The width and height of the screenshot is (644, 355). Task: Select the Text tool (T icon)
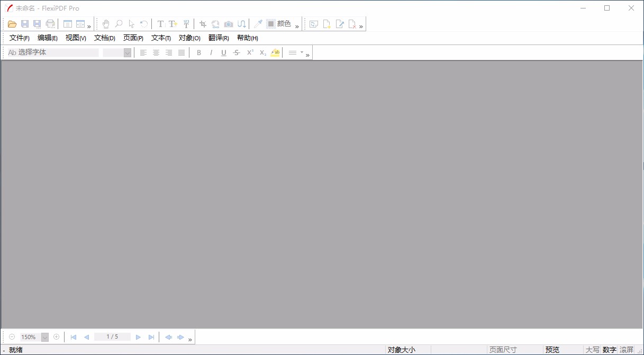coord(160,24)
